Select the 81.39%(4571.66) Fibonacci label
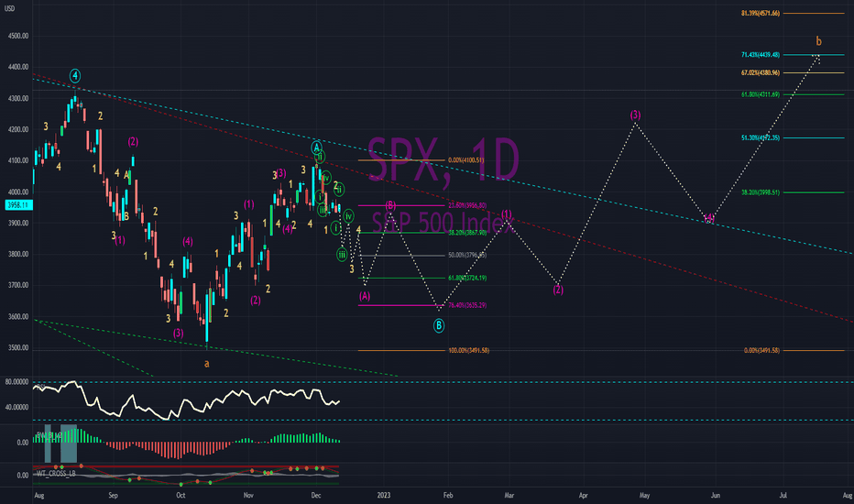The width and height of the screenshot is (854, 504). click(761, 13)
